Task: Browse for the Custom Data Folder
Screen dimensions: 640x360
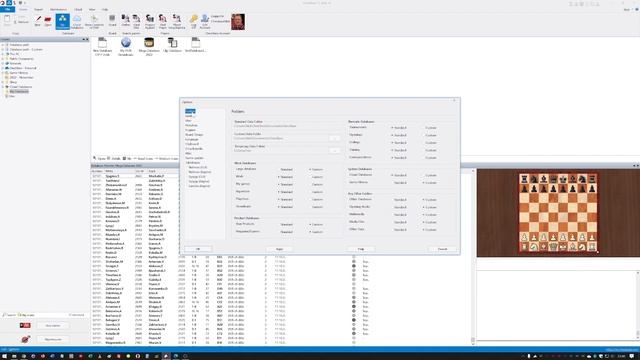Action: point(335,138)
